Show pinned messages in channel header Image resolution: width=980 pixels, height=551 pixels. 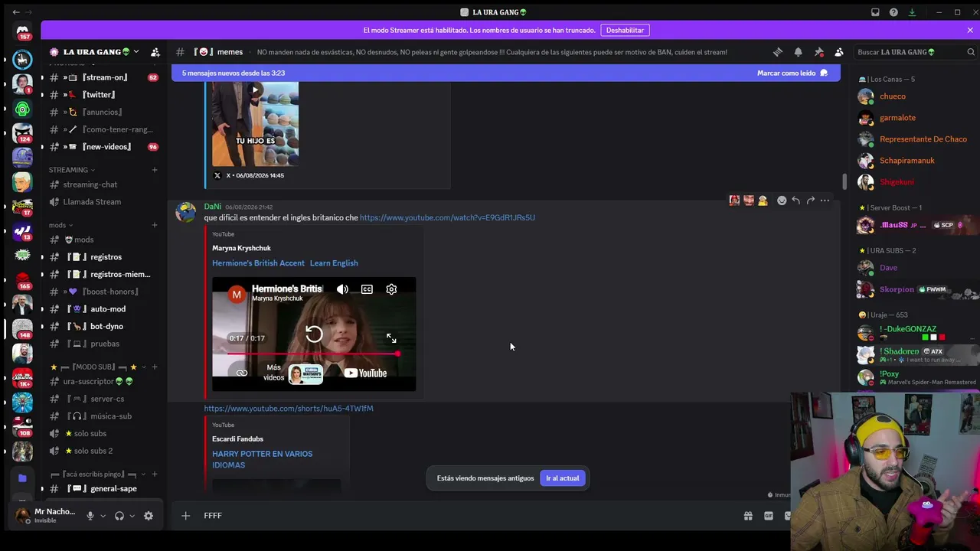pos(819,52)
